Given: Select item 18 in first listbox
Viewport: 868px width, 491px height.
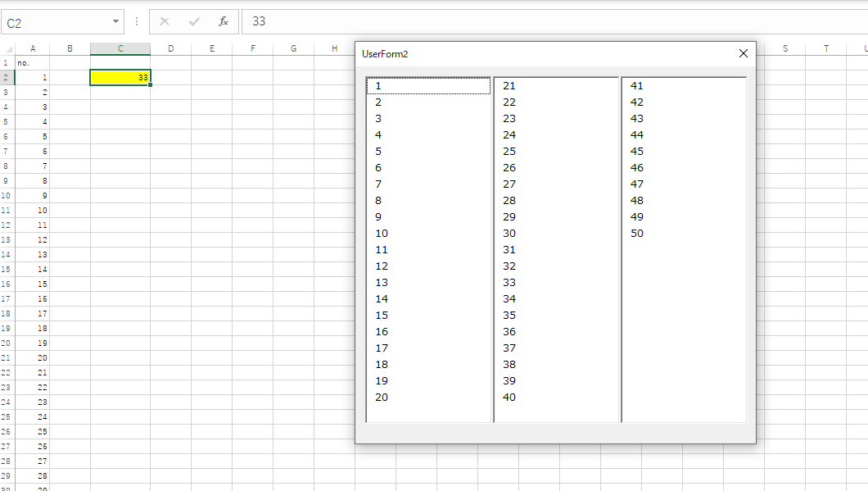Looking at the screenshot, I should tap(428, 365).
